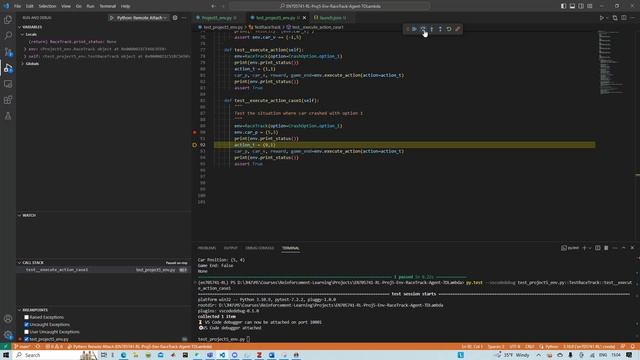Open the Manage gear in activity bar
Viewport: 640px width, 360px height.
pos(8,335)
